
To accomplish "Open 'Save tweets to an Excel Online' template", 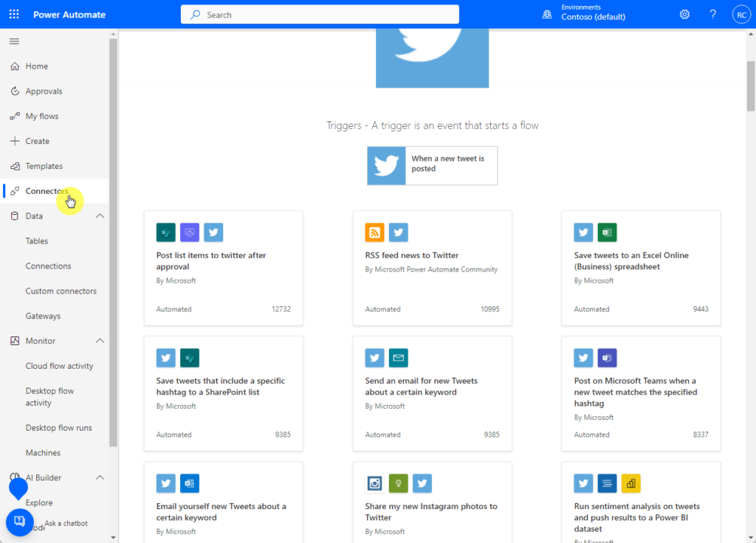I will (641, 268).
